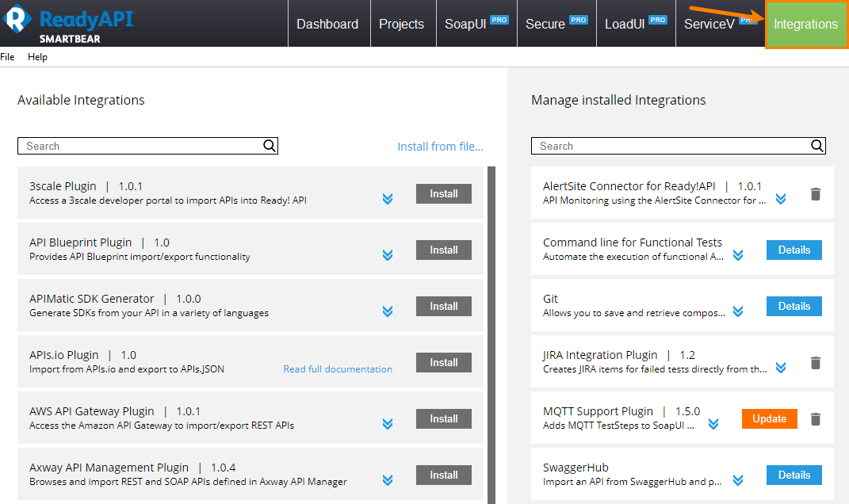This screenshot has width=849, height=504.
Task: Open Read full documentation for APIs.io Plugin
Action: [x=338, y=369]
